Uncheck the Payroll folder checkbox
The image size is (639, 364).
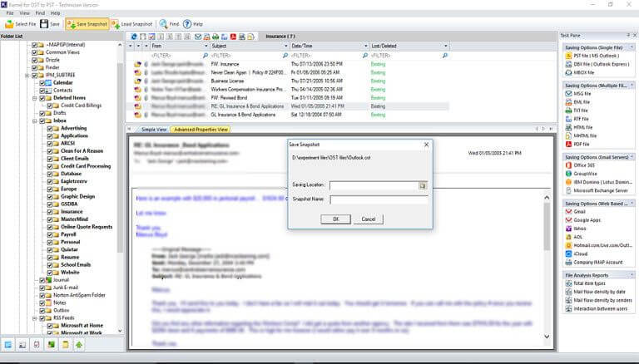click(50, 234)
